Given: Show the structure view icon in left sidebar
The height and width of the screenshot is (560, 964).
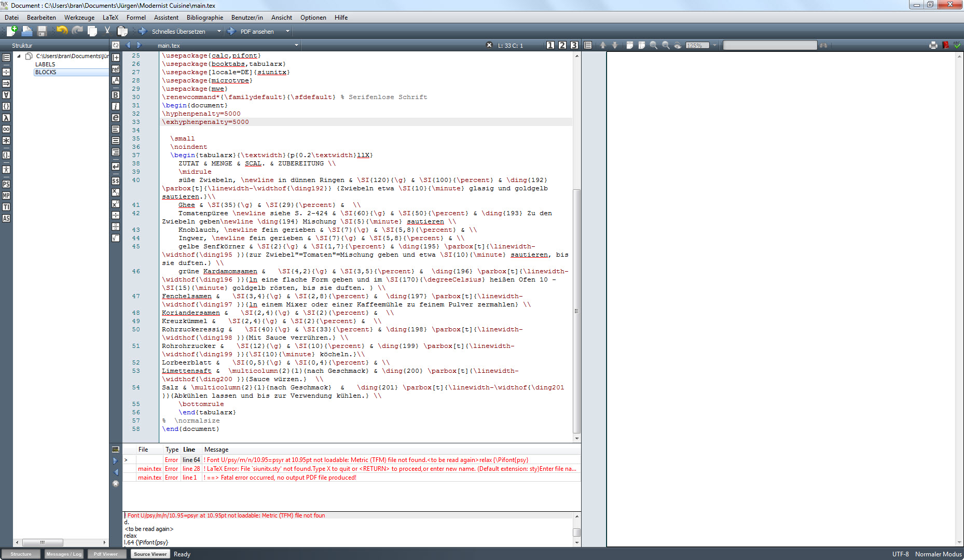Looking at the screenshot, I should click(x=6, y=58).
